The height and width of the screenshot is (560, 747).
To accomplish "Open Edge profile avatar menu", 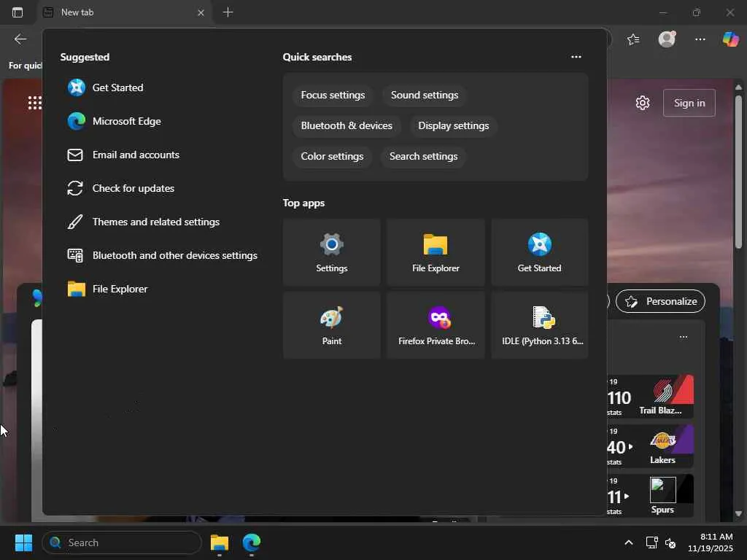I will click(667, 39).
